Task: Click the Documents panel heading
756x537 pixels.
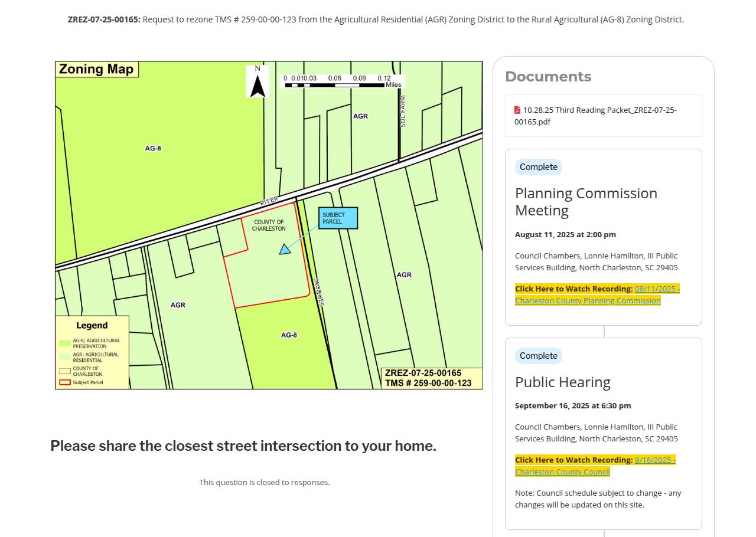Action: [x=548, y=77]
